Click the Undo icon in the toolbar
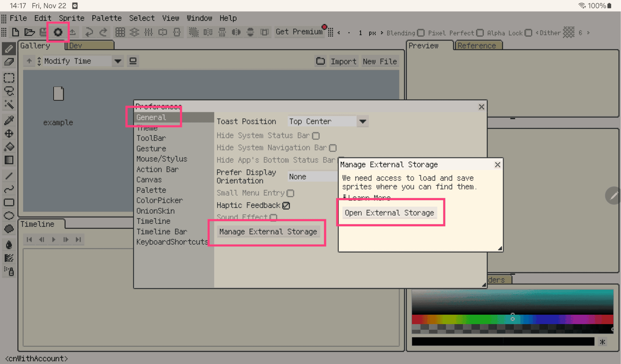621x364 pixels. click(89, 32)
